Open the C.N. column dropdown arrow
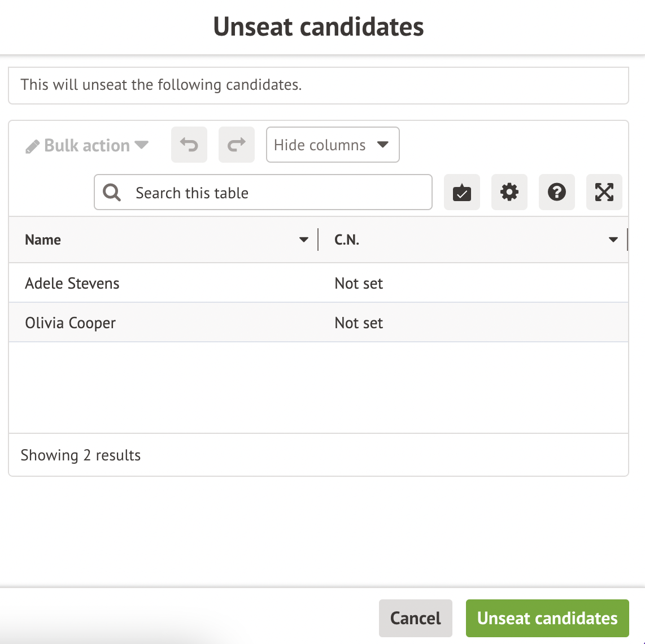 click(613, 240)
